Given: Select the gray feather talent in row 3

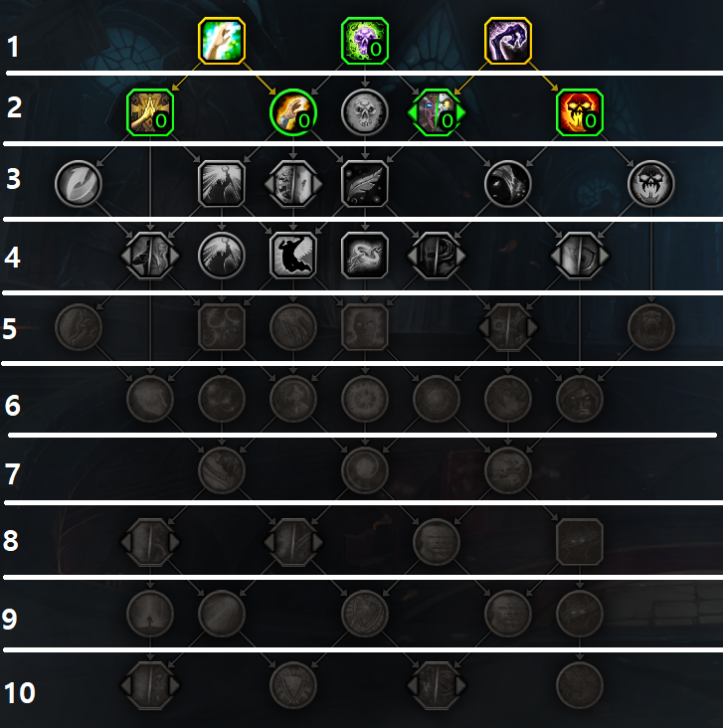Looking at the screenshot, I should (365, 184).
